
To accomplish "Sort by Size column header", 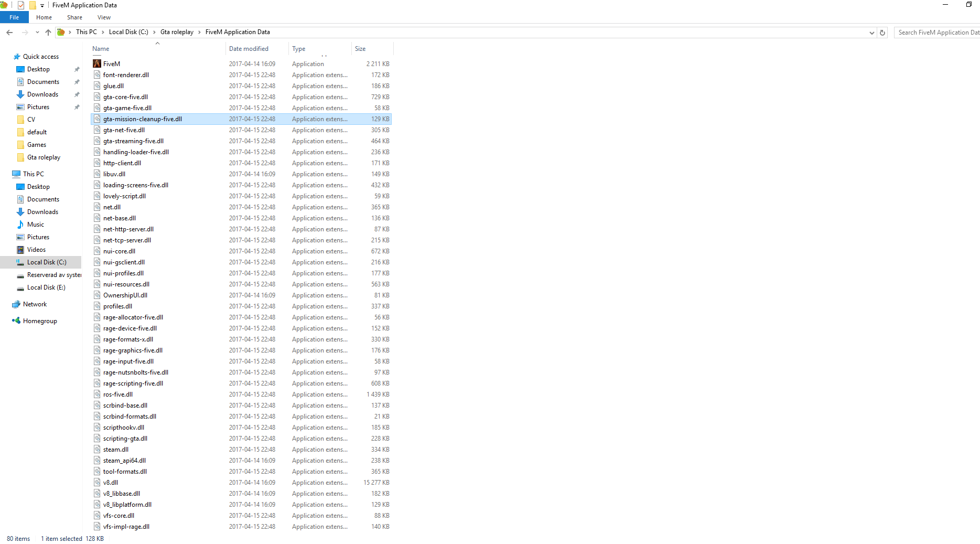I will pos(360,49).
